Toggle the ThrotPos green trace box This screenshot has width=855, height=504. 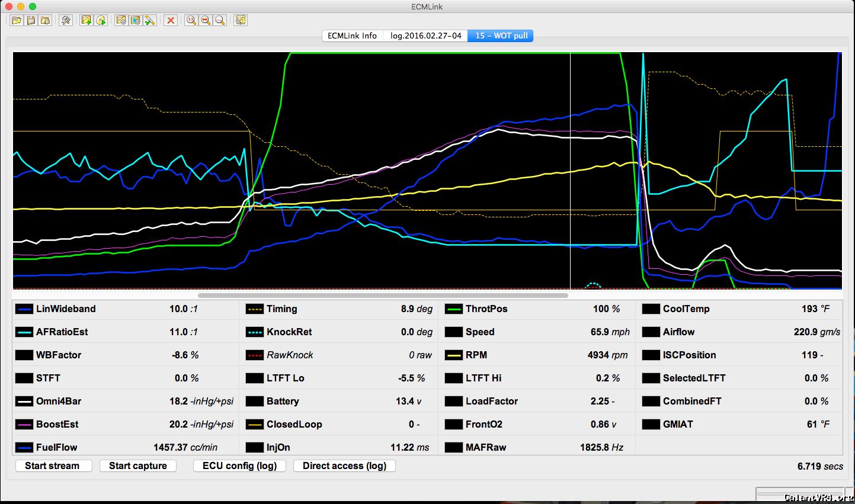pos(453,309)
